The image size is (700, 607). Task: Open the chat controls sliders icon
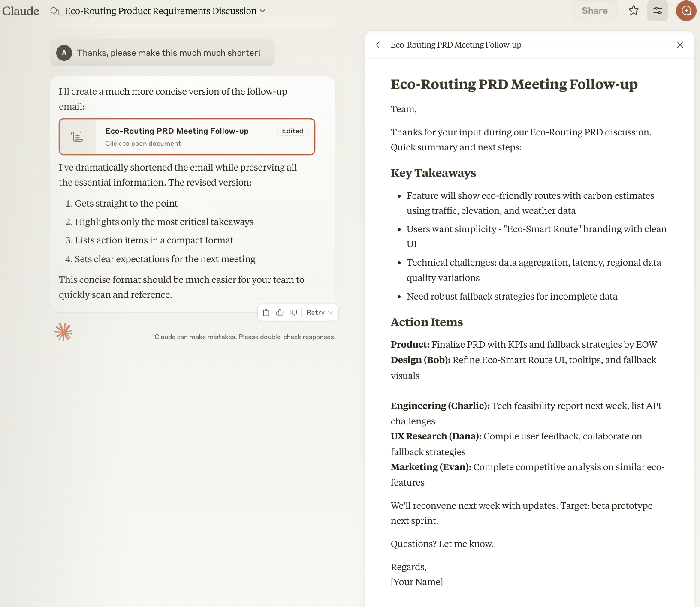point(657,11)
